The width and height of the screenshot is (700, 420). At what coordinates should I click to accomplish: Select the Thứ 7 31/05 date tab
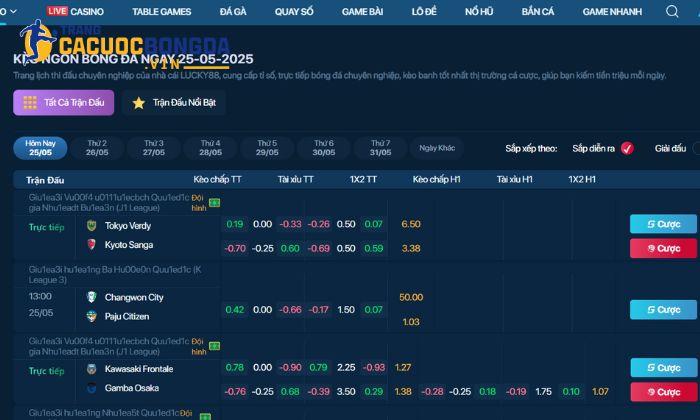[x=380, y=148]
